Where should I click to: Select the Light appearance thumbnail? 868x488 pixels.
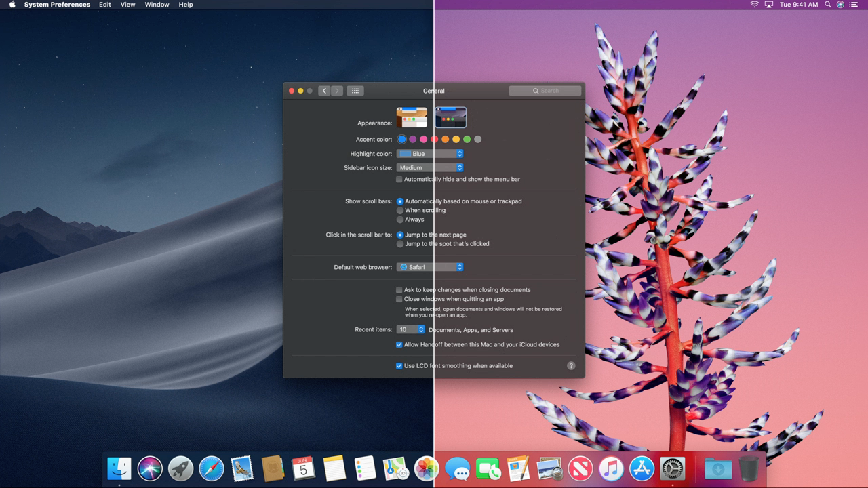(412, 117)
